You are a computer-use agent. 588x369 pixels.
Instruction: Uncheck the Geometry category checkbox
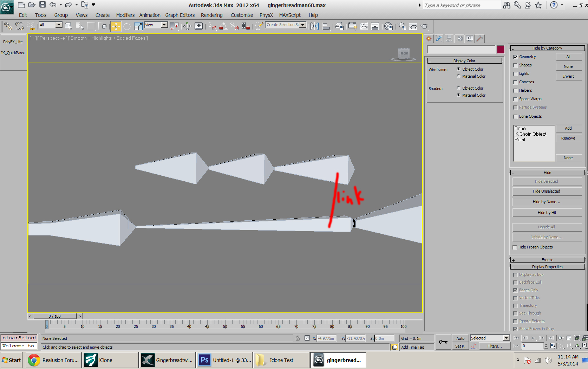[x=515, y=57]
